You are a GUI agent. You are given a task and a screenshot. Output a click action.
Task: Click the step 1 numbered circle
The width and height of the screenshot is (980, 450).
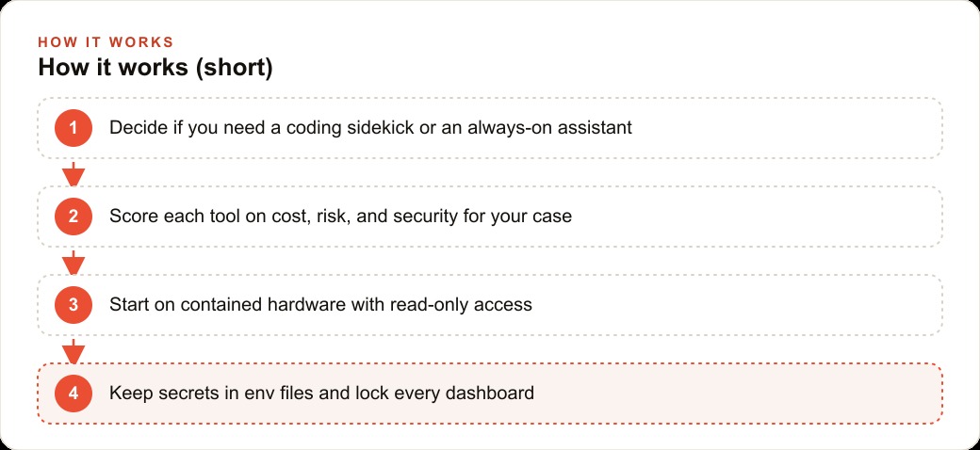pyautogui.click(x=73, y=128)
